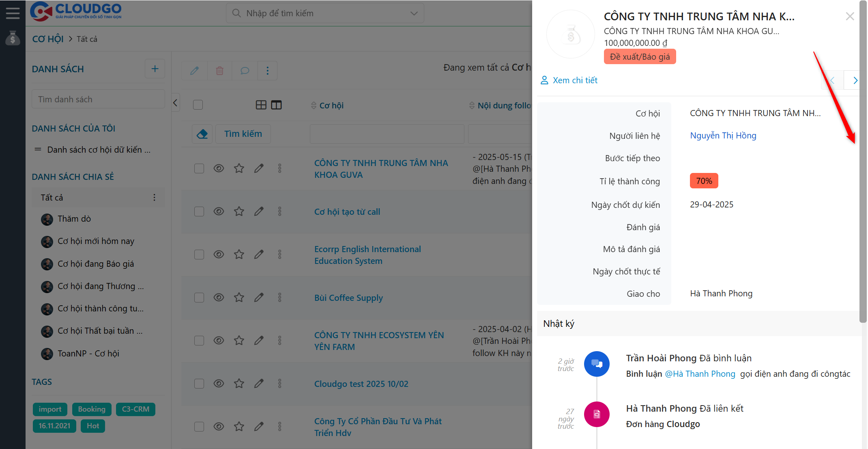
Task: Select the Cơ hội đang Báo giá list
Action: tap(96, 264)
